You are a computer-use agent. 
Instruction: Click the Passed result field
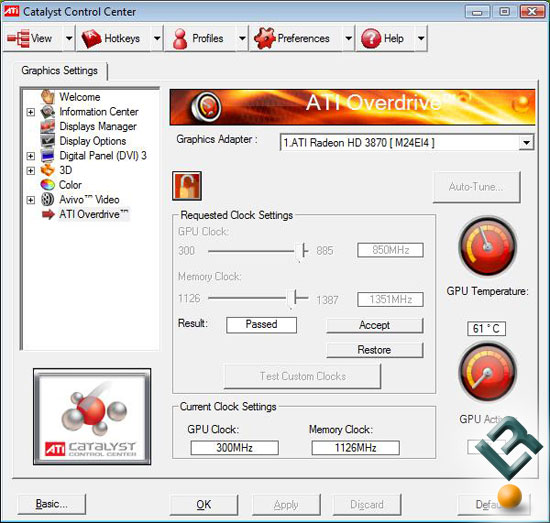[261, 324]
